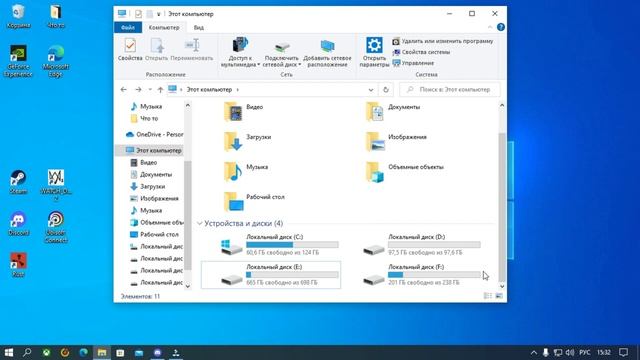Switch to details view in status bar
This screenshot has height=360, width=640.
[x=488, y=296]
